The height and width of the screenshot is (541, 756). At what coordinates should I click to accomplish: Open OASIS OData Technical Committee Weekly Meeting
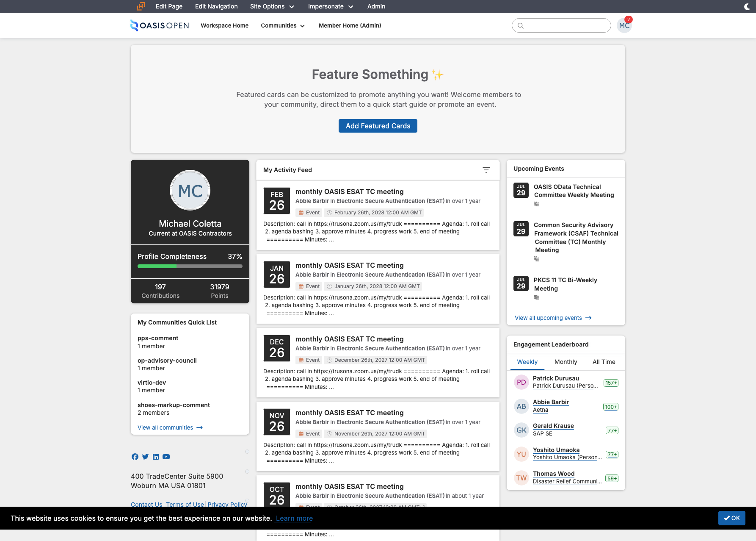click(574, 191)
